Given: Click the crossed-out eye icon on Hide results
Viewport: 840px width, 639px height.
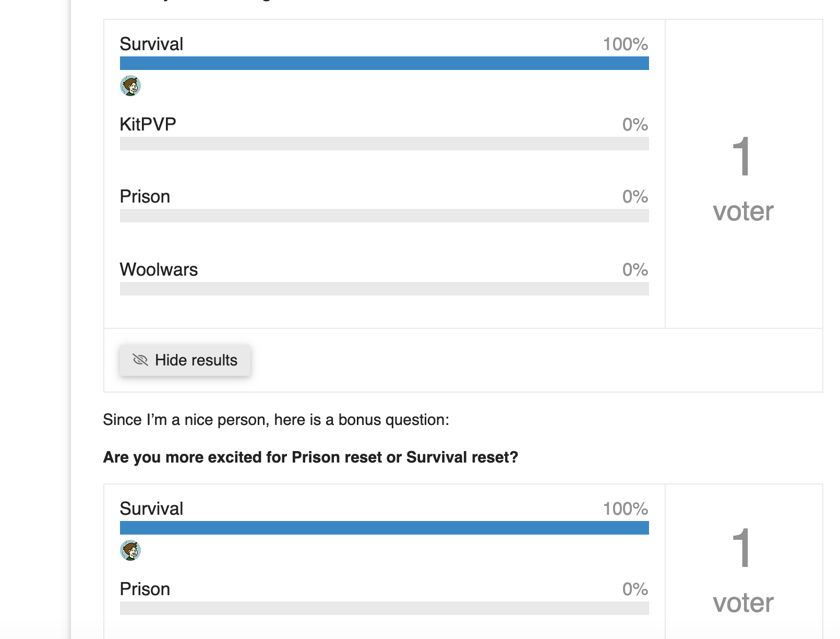Looking at the screenshot, I should 140,360.
